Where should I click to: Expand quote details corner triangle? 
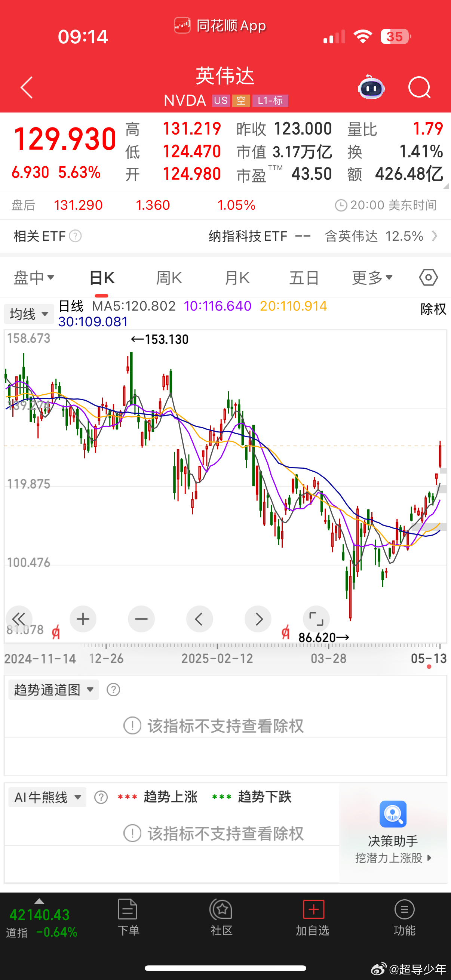[x=446, y=187]
